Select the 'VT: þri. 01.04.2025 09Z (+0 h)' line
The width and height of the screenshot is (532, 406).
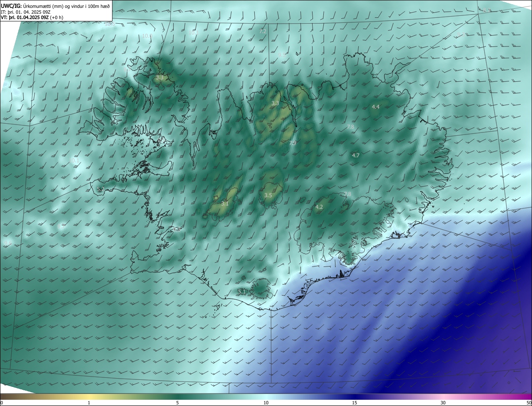32,17
